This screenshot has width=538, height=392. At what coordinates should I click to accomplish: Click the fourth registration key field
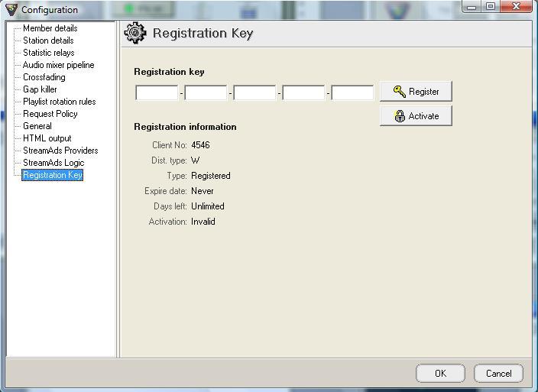pyautogui.click(x=303, y=92)
